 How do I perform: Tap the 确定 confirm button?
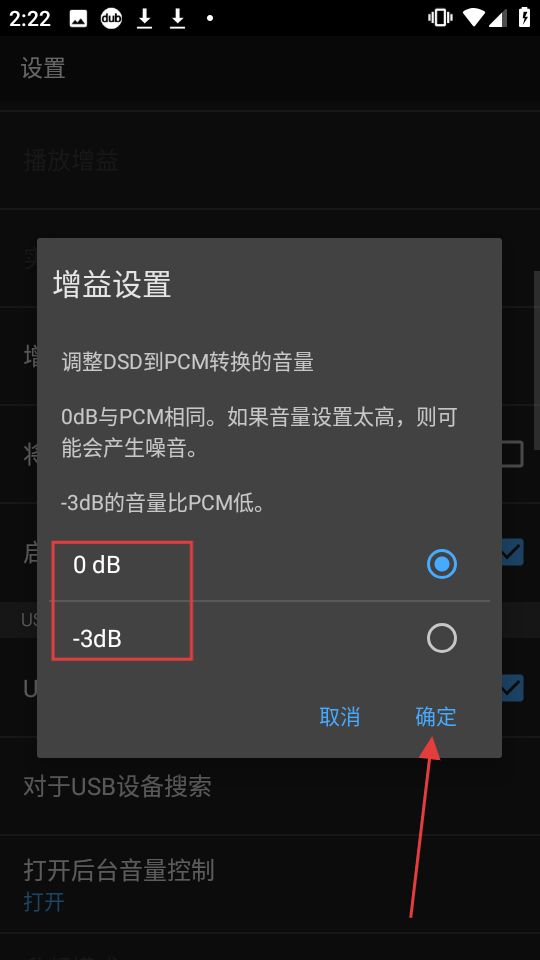pyautogui.click(x=436, y=716)
